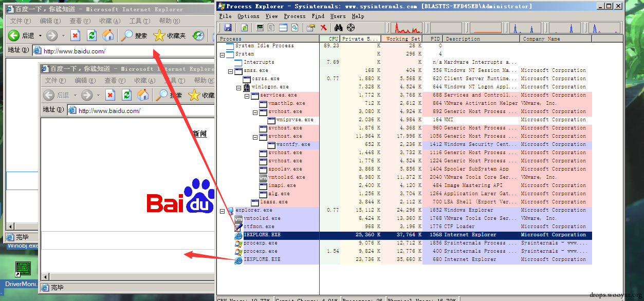The height and width of the screenshot is (301, 644).
Task: Open Favorites 收藏夹 in top IE window
Action: point(170,35)
